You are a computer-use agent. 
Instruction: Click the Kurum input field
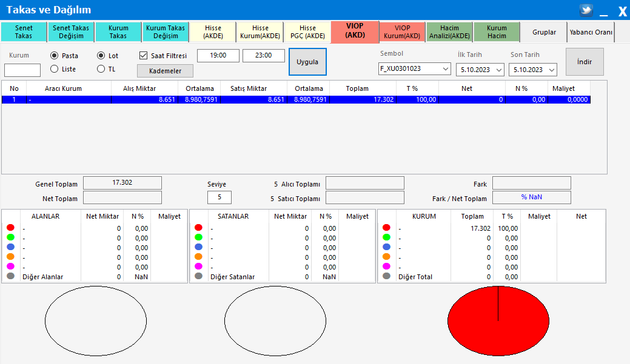tap(22, 70)
